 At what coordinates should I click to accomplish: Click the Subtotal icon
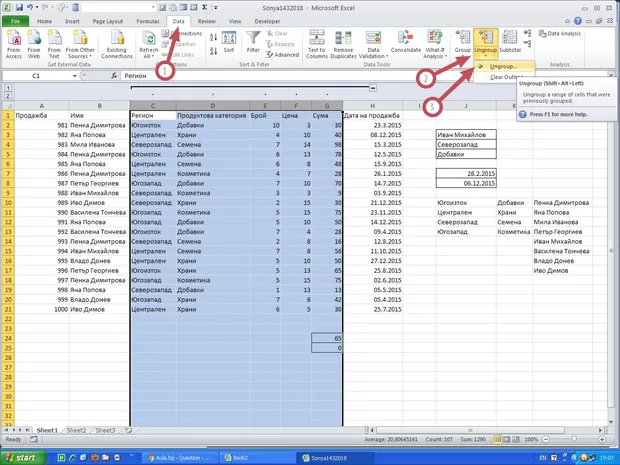click(510, 44)
